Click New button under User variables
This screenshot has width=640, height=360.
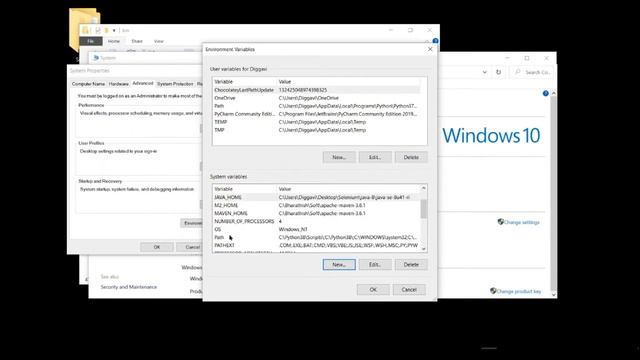(339, 157)
